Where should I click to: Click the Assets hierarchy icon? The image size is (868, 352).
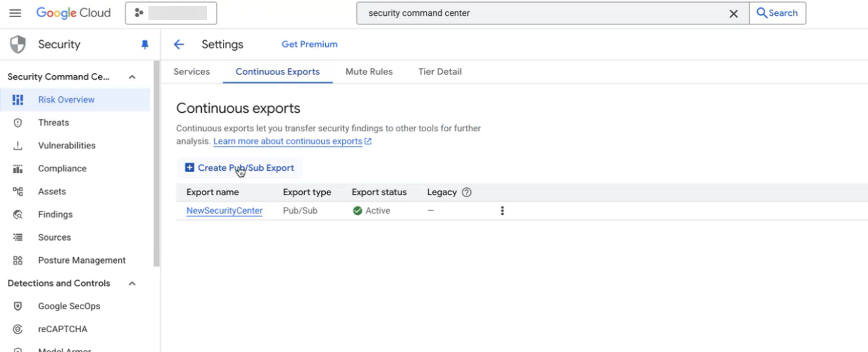[x=18, y=191]
